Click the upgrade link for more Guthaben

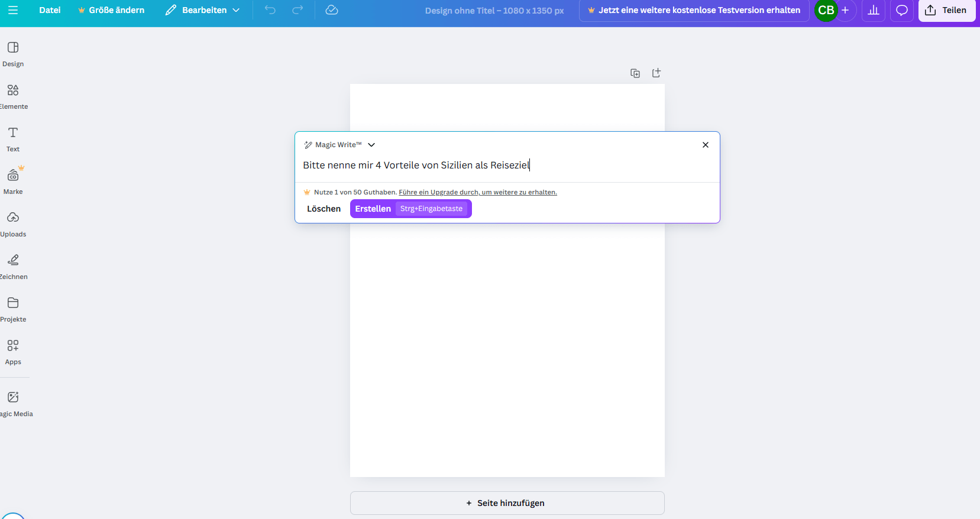[477, 192]
